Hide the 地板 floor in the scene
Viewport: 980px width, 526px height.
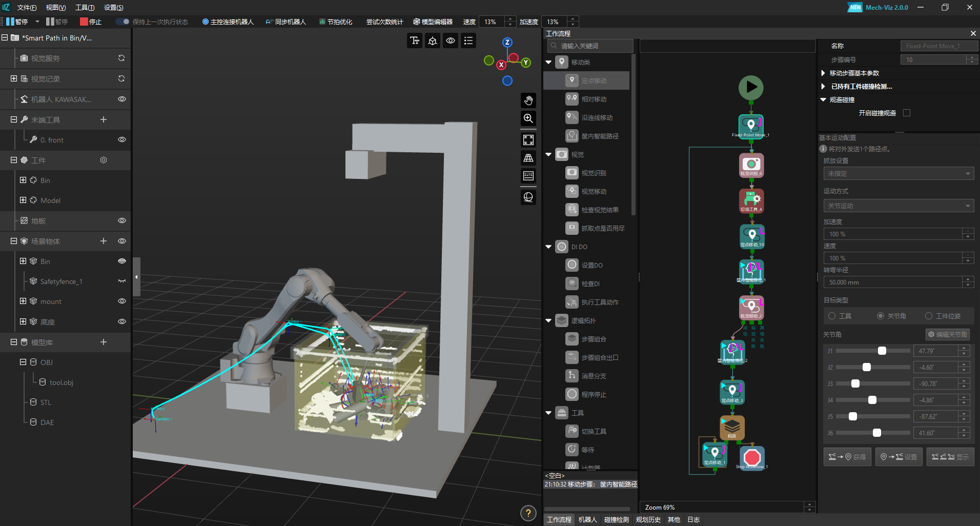122,220
